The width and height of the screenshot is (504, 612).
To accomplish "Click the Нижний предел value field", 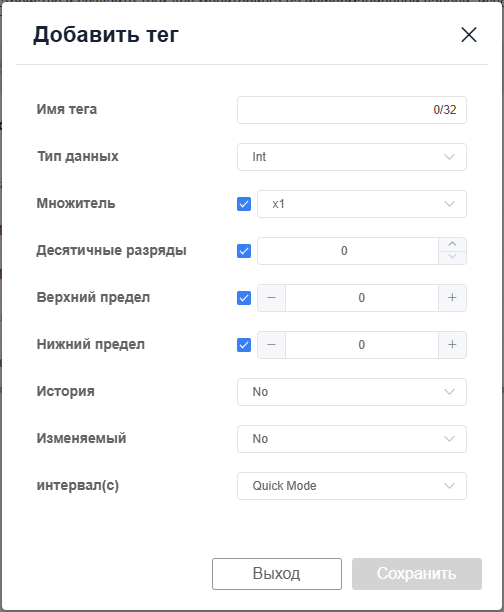I will [x=362, y=345].
